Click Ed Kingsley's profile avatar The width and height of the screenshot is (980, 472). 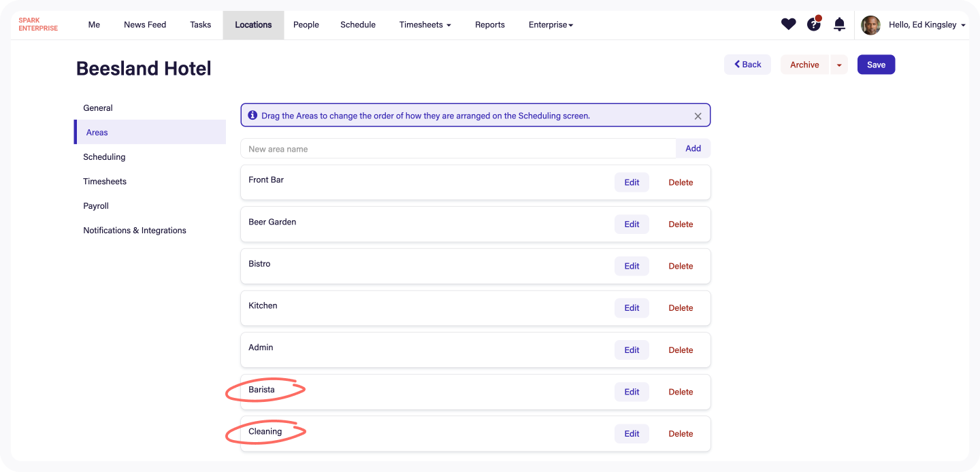[x=870, y=25]
